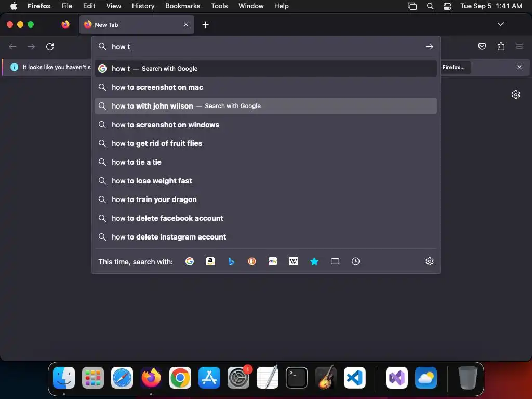This screenshot has width=532, height=399.
Task: Open Finder from the Dock
Action: (x=64, y=377)
